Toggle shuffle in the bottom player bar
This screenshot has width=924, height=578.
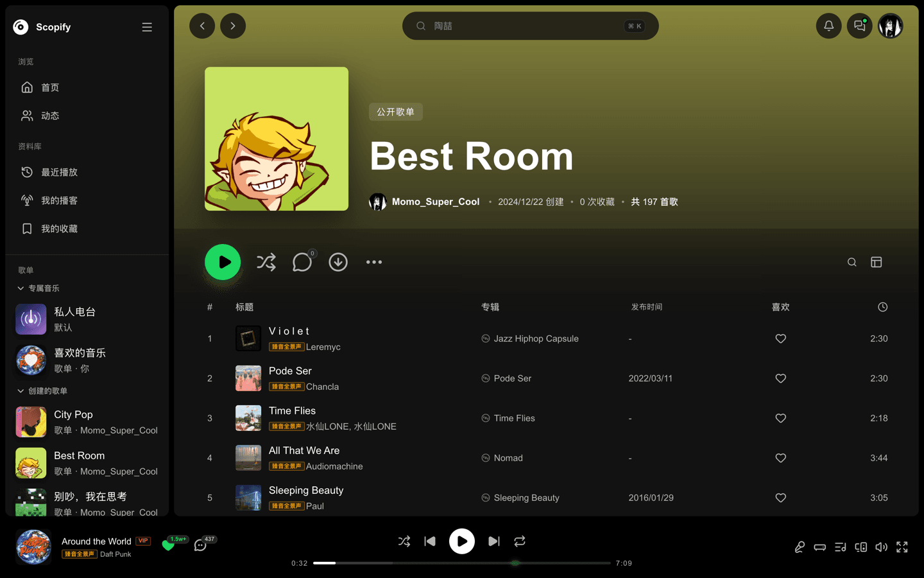[x=404, y=541]
